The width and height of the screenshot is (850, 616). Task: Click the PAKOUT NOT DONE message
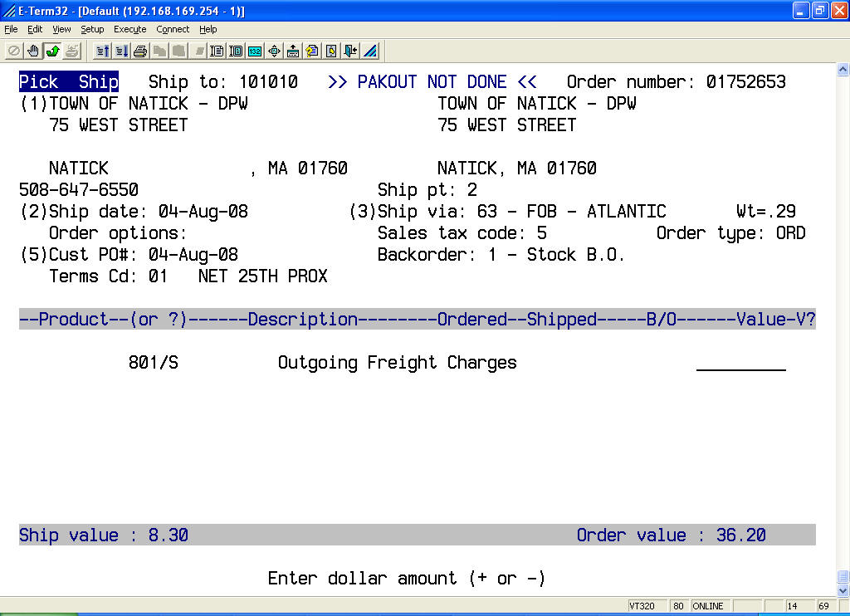pyautogui.click(x=432, y=82)
